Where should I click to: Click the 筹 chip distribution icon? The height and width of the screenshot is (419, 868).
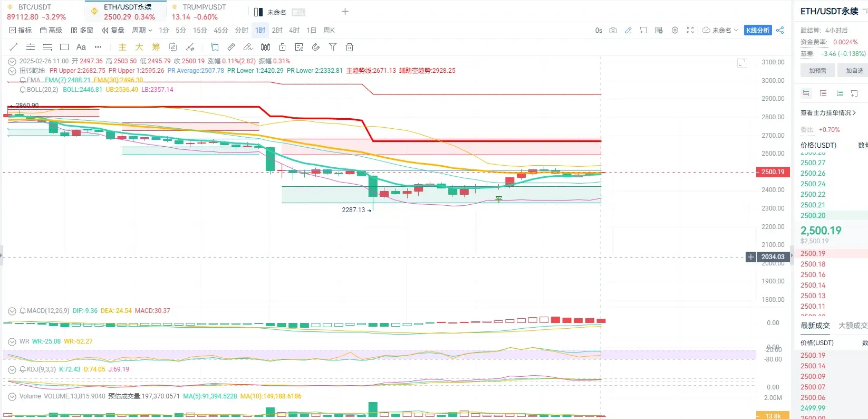pyautogui.click(x=156, y=47)
